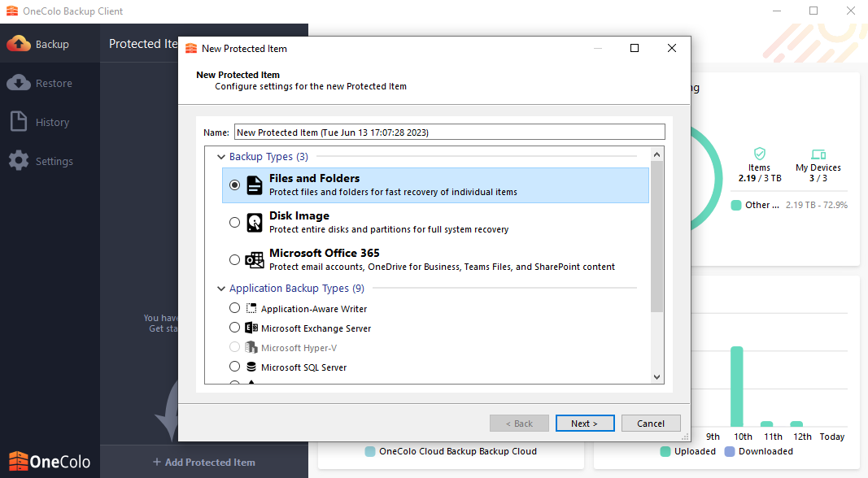Select the Microsoft Exchange Server radio button
The image size is (868, 478).
click(x=235, y=328)
